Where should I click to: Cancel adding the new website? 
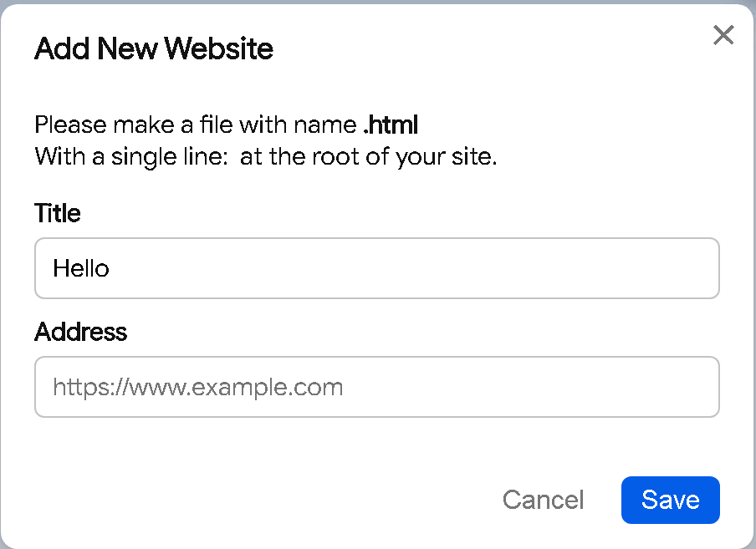543,500
